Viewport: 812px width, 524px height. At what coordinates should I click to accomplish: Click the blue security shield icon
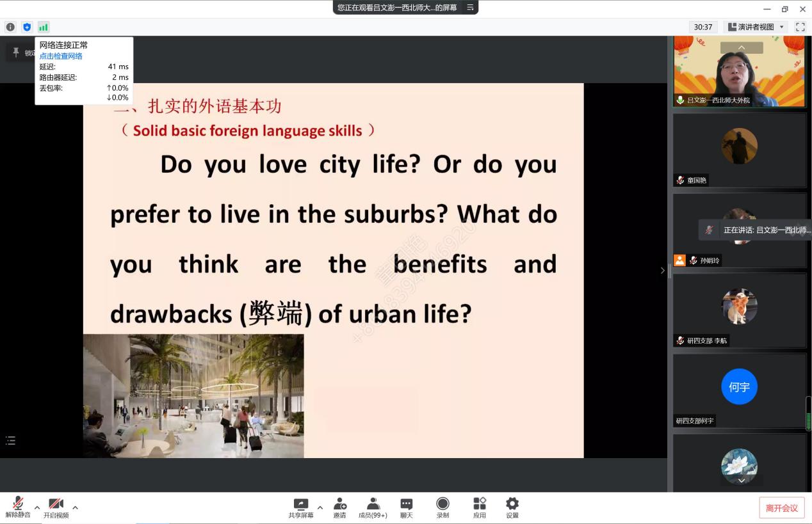coord(27,27)
